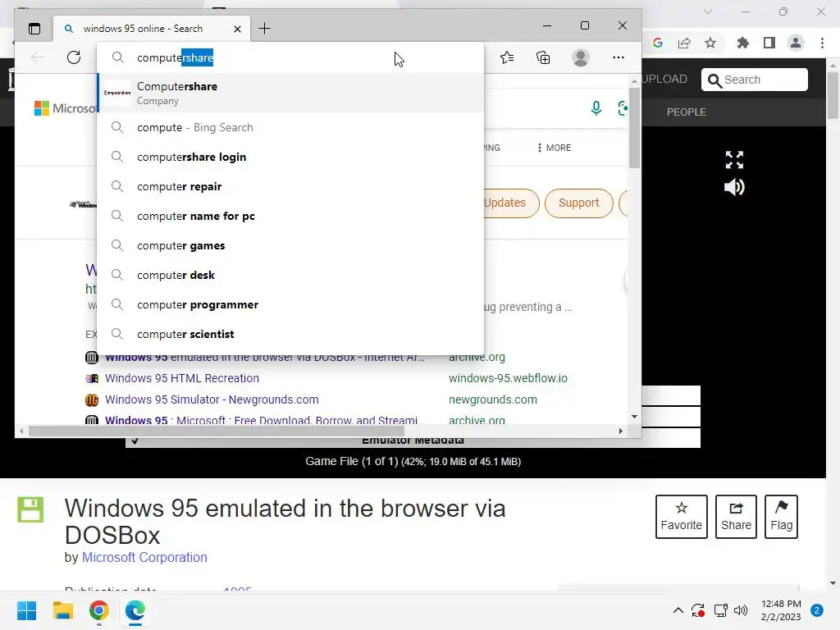
Task: Open Chrome Google account G icon
Action: pyautogui.click(x=658, y=43)
